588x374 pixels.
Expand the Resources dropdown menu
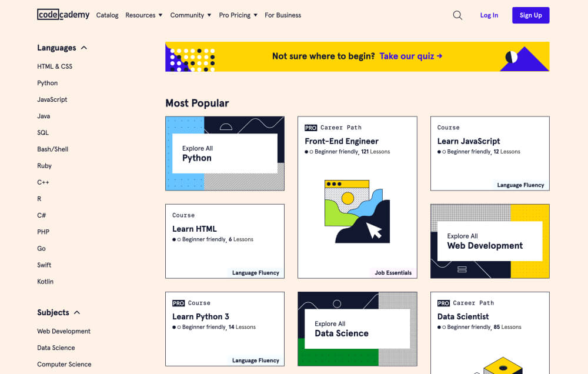pos(144,15)
